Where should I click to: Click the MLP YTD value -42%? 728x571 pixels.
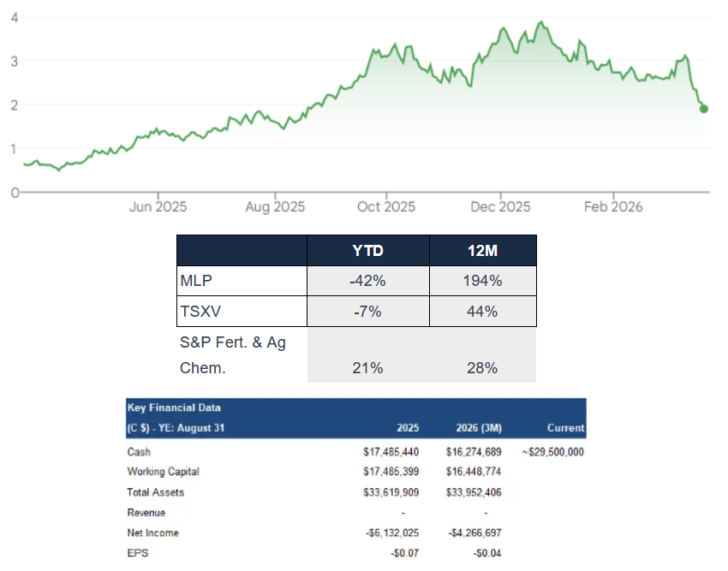pos(367,280)
